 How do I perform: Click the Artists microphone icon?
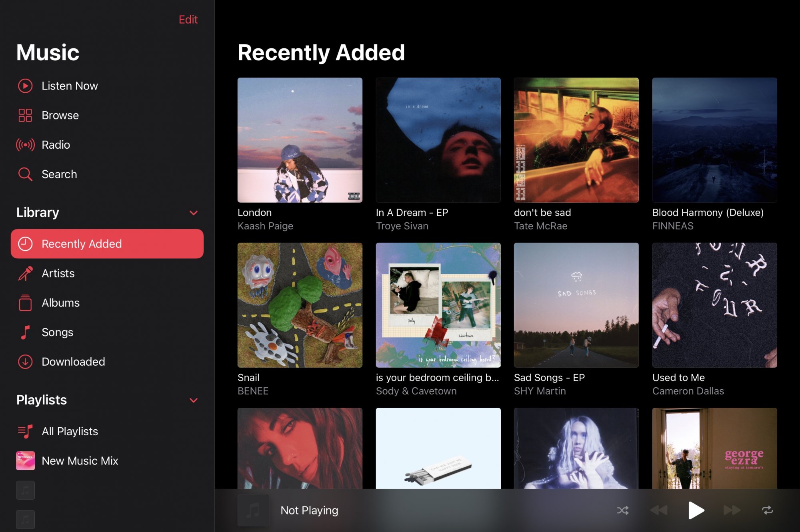25,273
